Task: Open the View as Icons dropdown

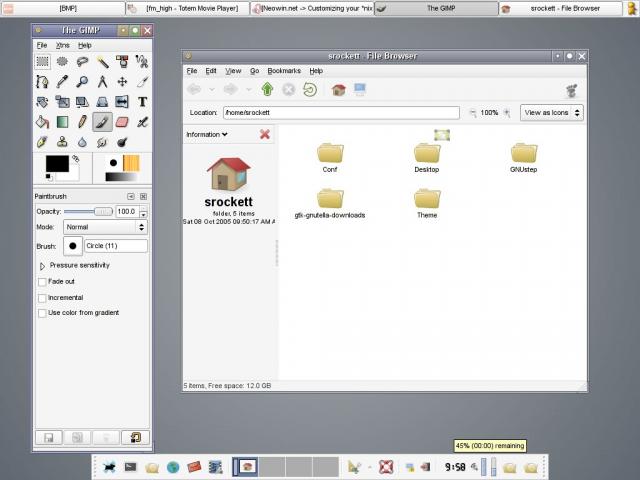Action: (551, 113)
